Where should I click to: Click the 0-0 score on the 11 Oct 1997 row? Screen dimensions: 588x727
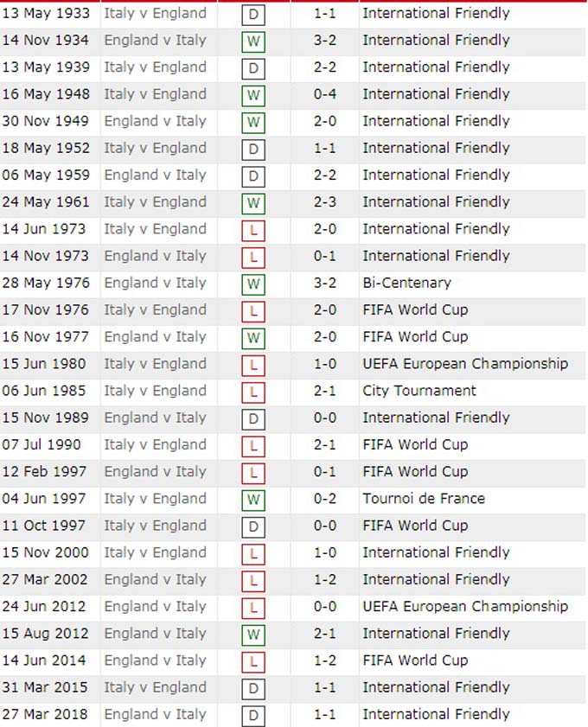(324, 526)
